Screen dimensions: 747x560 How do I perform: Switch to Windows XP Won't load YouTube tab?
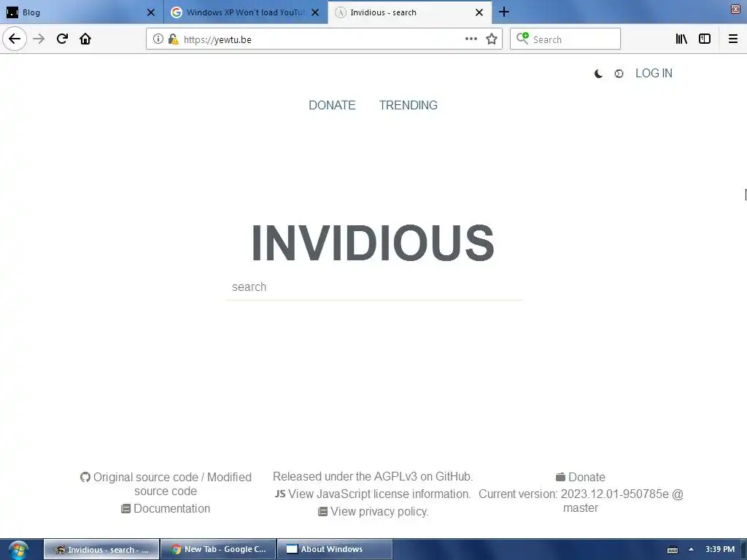(245, 12)
